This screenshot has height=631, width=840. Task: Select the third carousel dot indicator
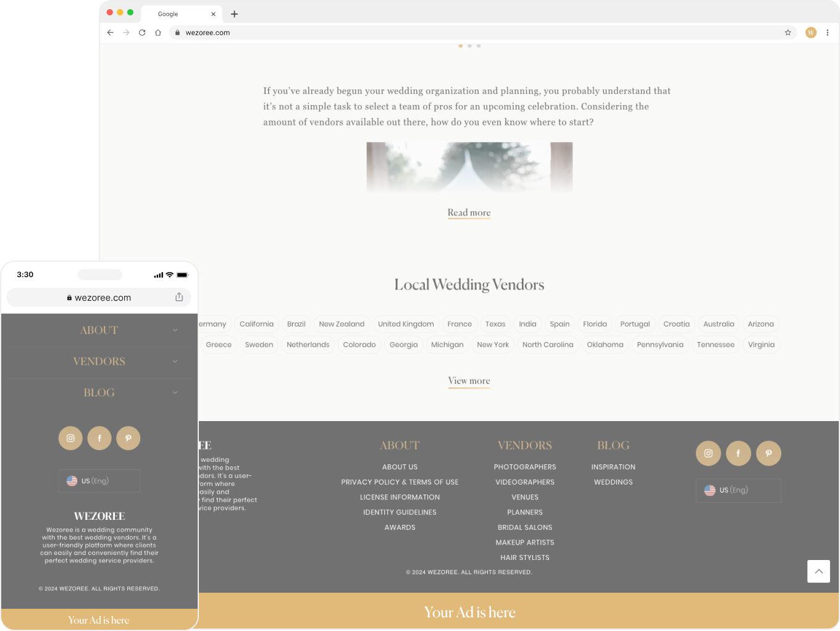pos(479,46)
